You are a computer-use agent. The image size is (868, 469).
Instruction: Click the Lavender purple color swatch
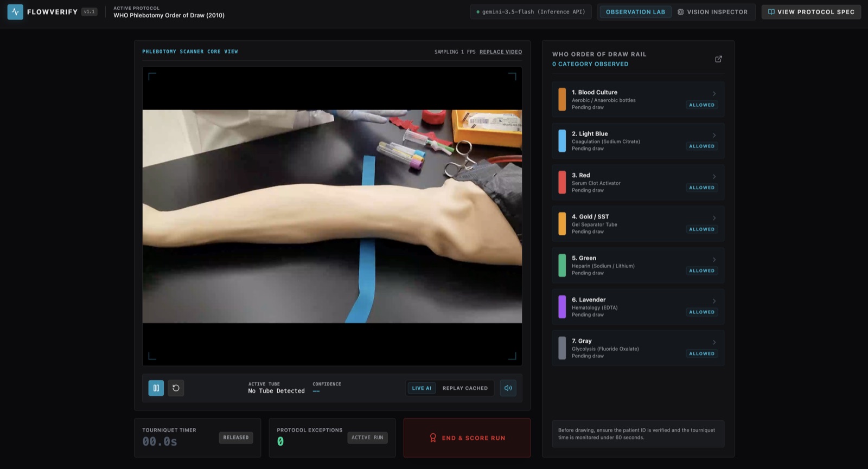pos(562,307)
